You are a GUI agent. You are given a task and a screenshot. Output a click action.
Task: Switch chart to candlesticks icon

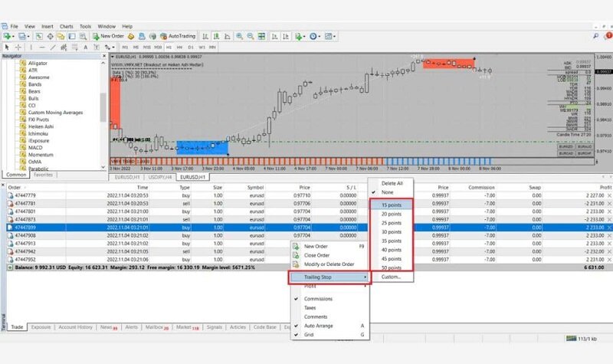[216, 36]
